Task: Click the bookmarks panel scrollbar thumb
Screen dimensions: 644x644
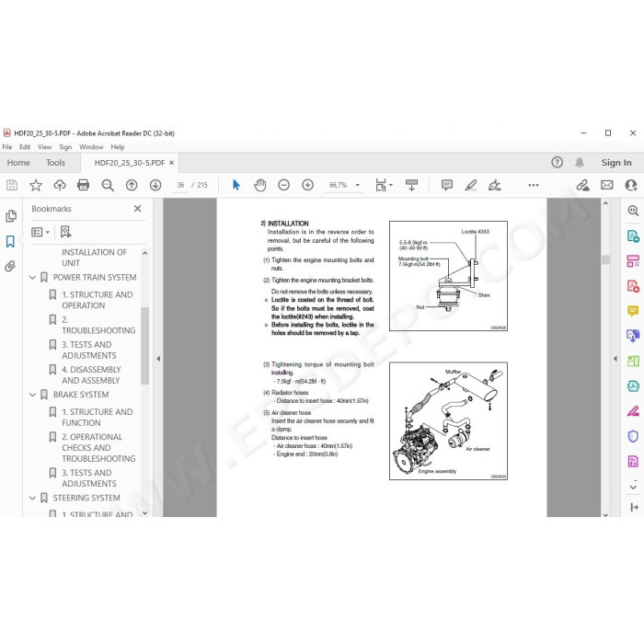Action: tap(144, 346)
